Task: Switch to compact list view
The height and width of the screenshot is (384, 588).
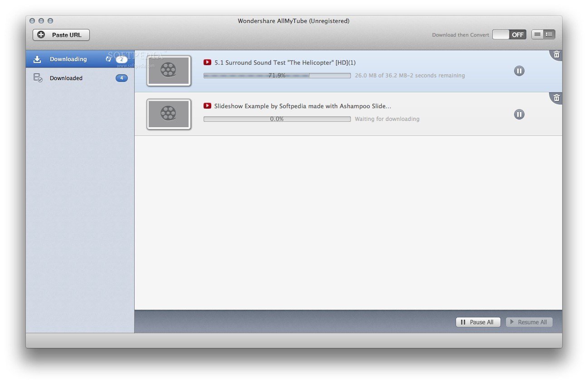Action: [537, 34]
